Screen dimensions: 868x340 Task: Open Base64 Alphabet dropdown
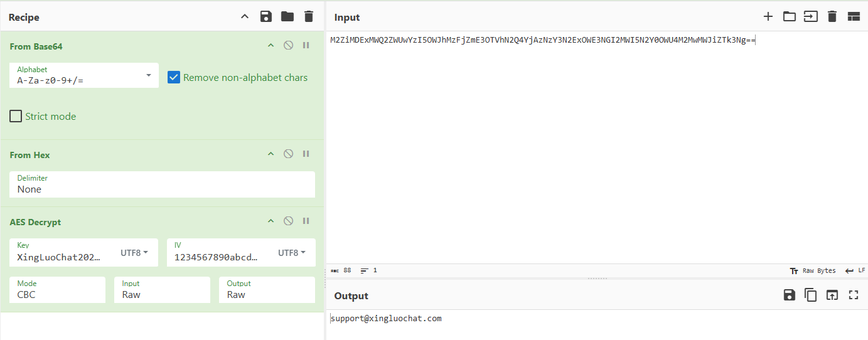point(148,75)
